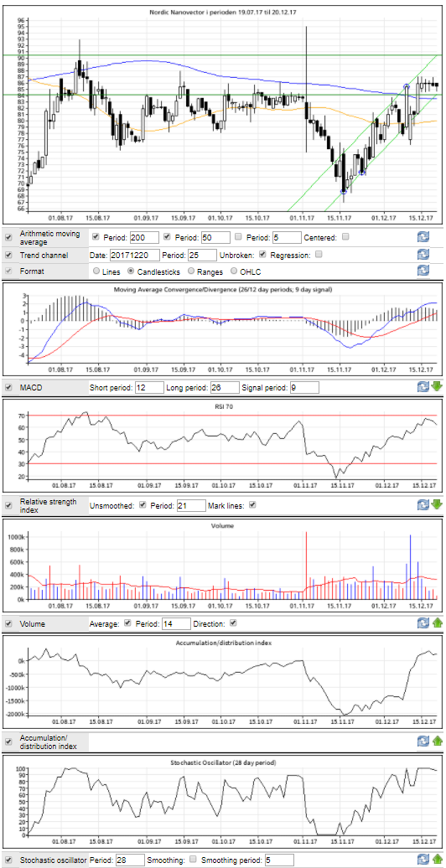Toggle the Stochastic oscillator checkbox
The image size is (446, 868).
pos(8,860)
